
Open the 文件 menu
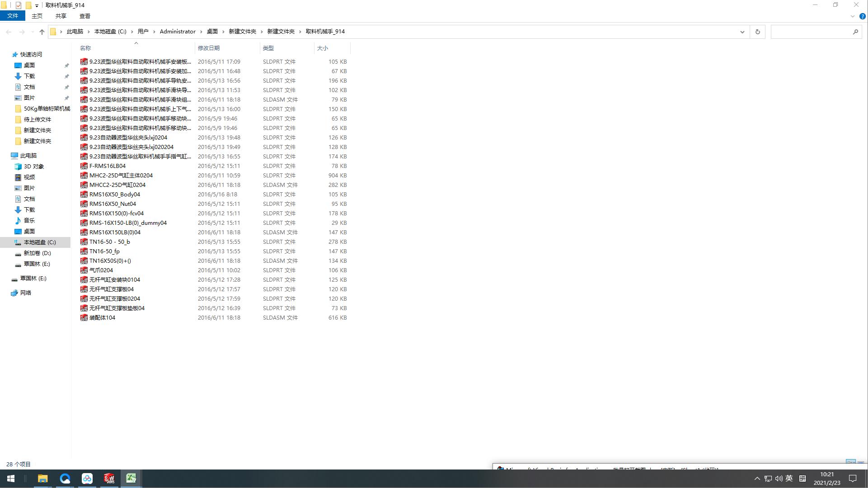(x=13, y=16)
